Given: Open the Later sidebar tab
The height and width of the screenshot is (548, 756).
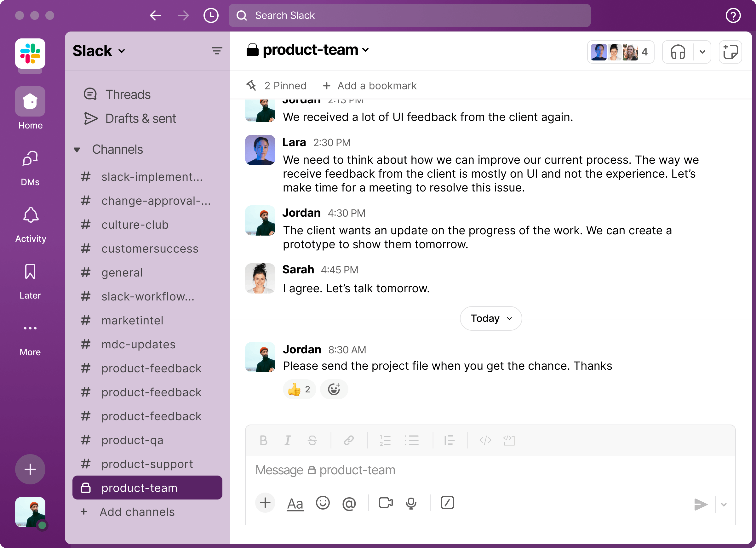Looking at the screenshot, I should click(x=30, y=281).
